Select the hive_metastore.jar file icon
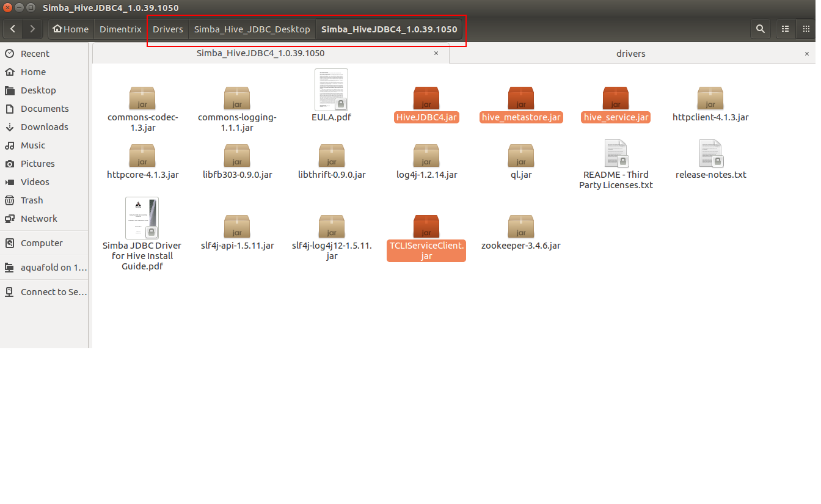Image resolution: width=821 pixels, height=504 pixels. tap(521, 98)
